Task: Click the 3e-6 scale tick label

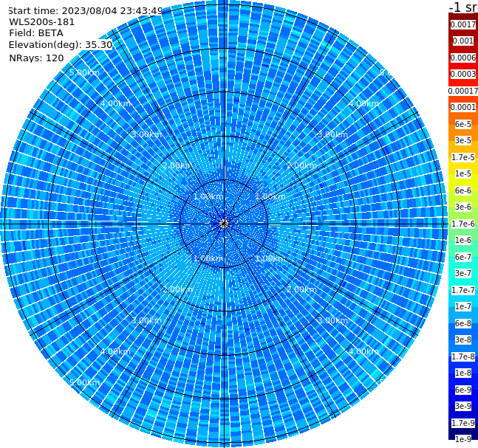Action: pyautogui.click(x=463, y=207)
